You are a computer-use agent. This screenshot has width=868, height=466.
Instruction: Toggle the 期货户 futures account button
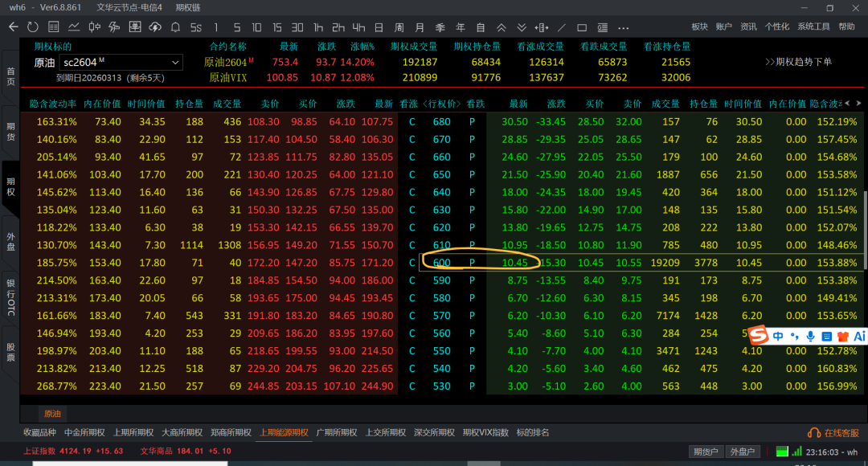(706, 452)
